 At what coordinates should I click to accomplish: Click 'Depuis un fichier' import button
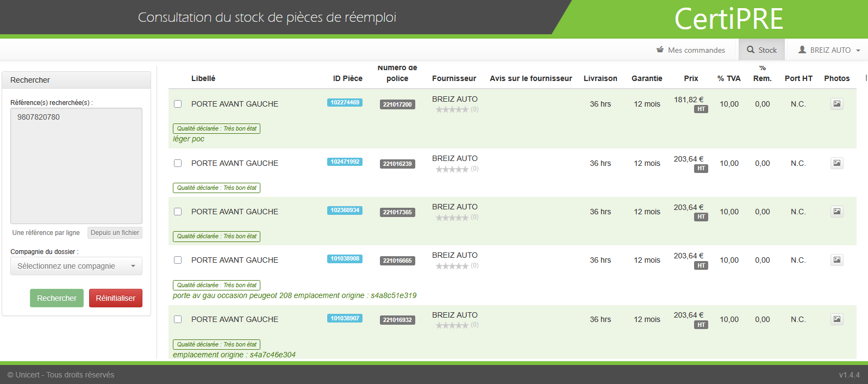point(115,233)
